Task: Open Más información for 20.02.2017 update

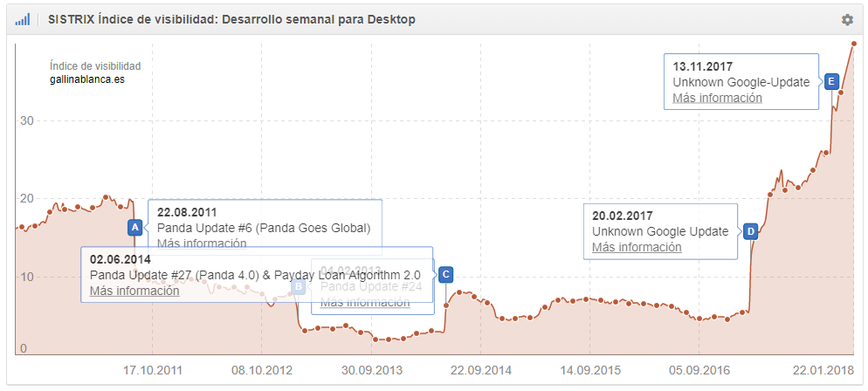Action: [637, 247]
